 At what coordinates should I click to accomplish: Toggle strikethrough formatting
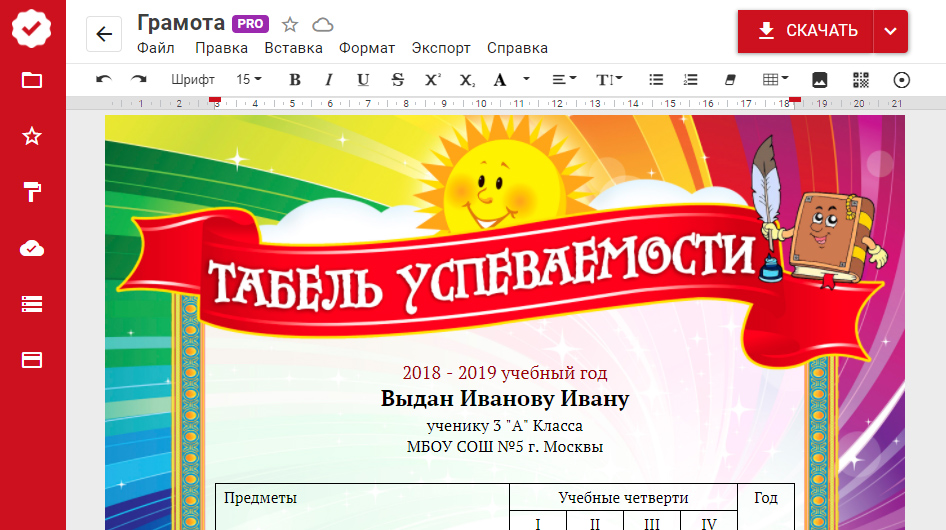pyautogui.click(x=397, y=80)
